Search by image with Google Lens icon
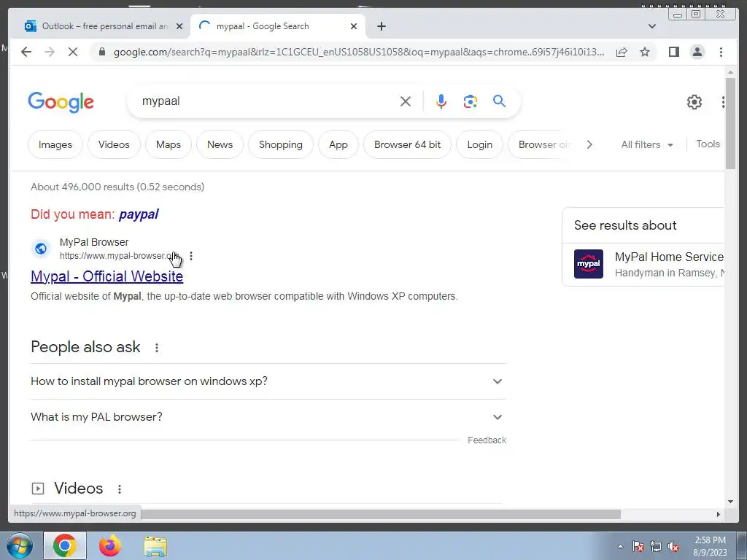Screen dimensions: 747x560 tap(471, 101)
